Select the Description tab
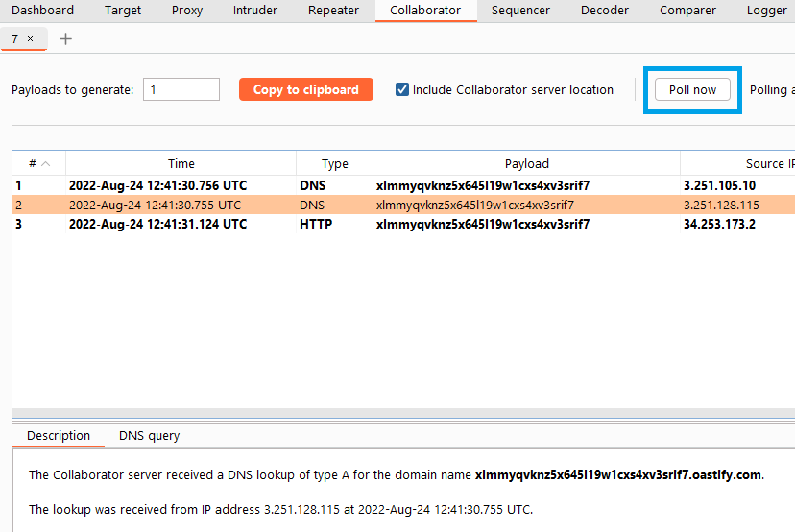Image resolution: width=795 pixels, height=532 pixels. (x=59, y=436)
